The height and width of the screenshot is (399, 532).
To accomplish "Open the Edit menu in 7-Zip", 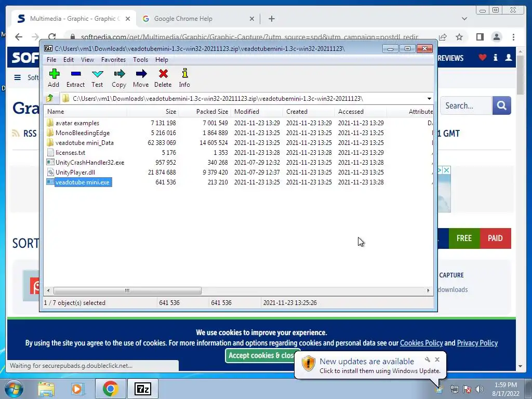I will pyautogui.click(x=68, y=60).
